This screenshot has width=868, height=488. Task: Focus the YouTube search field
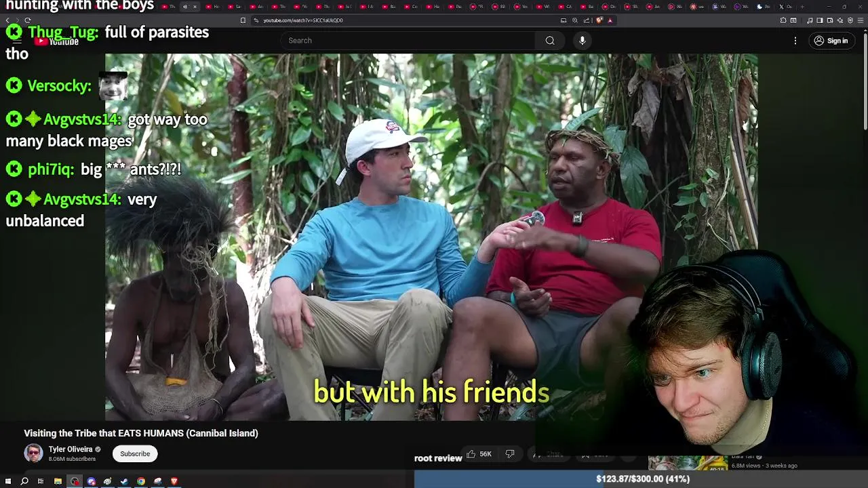pyautogui.click(x=407, y=41)
